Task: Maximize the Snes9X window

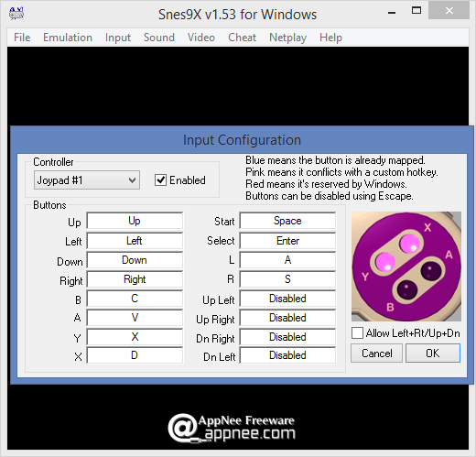Action: coord(416,11)
